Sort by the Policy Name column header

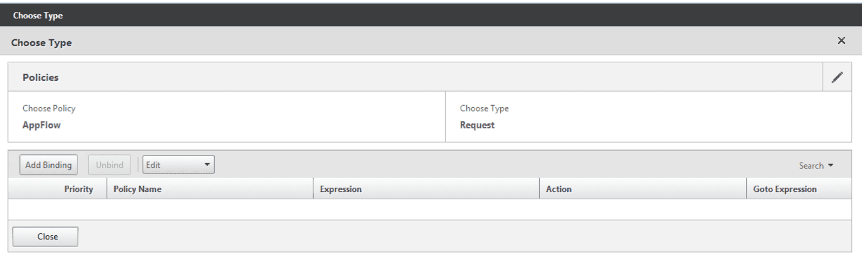tap(137, 189)
